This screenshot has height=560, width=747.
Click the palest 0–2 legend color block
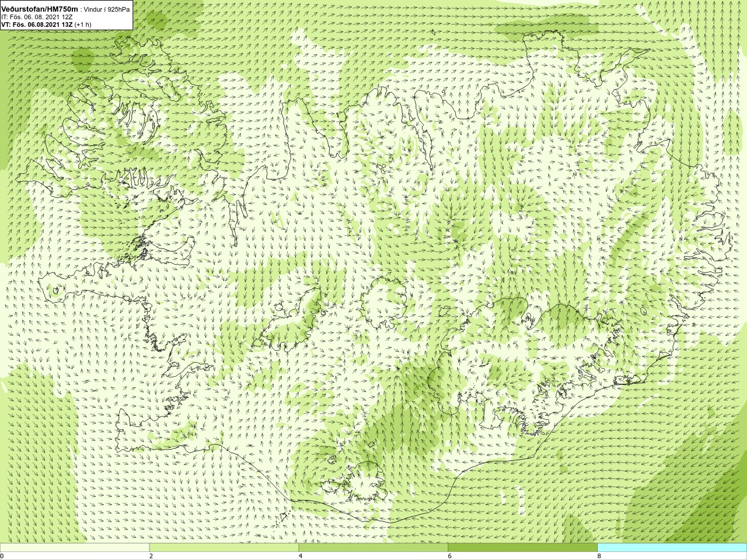[75, 548]
